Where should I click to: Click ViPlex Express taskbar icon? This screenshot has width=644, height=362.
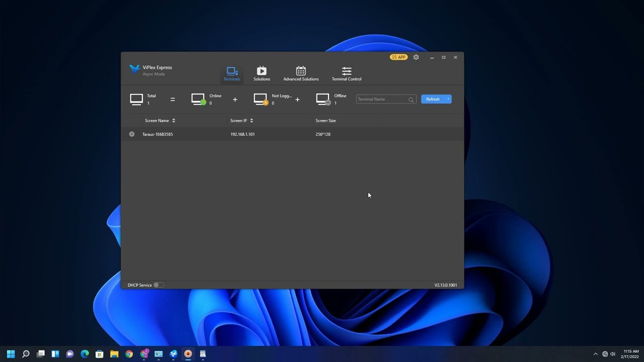pyautogui.click(x=174, y=354)
